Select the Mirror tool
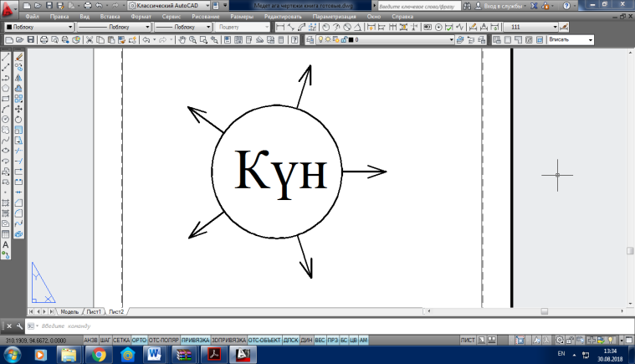The height and width of the screenshot is (364, 635). point(18,78)
